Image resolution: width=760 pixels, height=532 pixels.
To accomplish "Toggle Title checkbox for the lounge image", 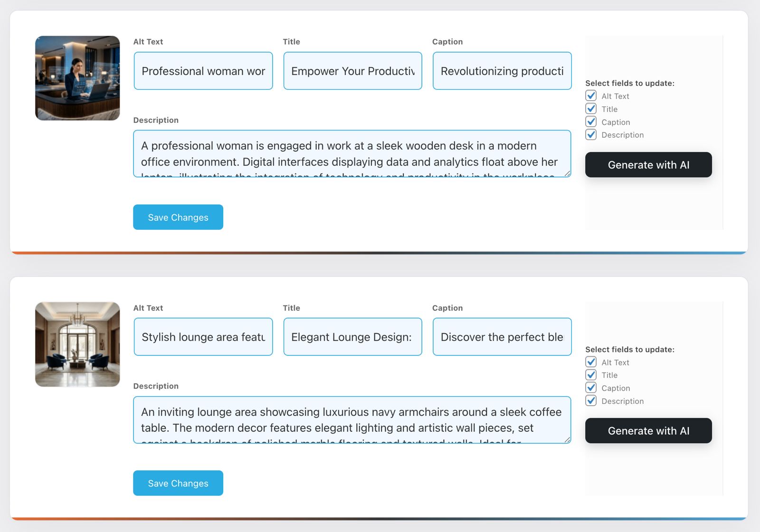I will (591, 375).
